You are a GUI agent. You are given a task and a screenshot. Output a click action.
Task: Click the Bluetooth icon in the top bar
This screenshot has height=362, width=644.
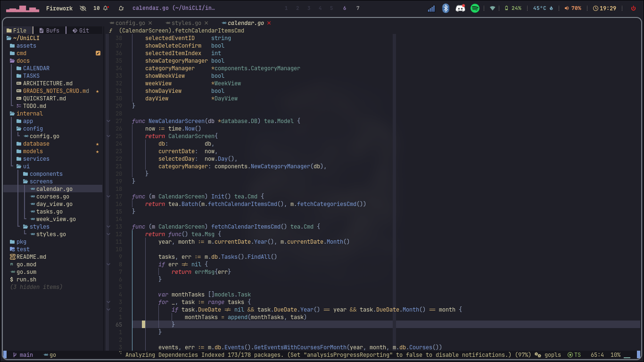pos(446,8)
